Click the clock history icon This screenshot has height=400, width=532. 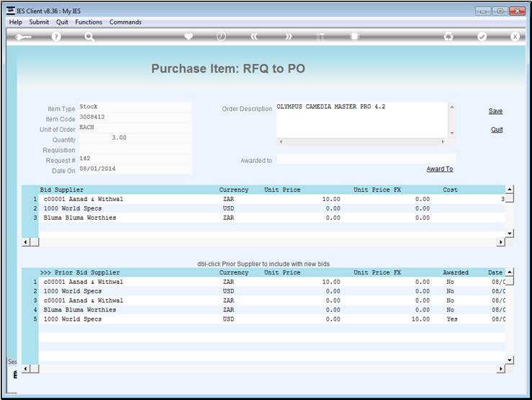221,36
